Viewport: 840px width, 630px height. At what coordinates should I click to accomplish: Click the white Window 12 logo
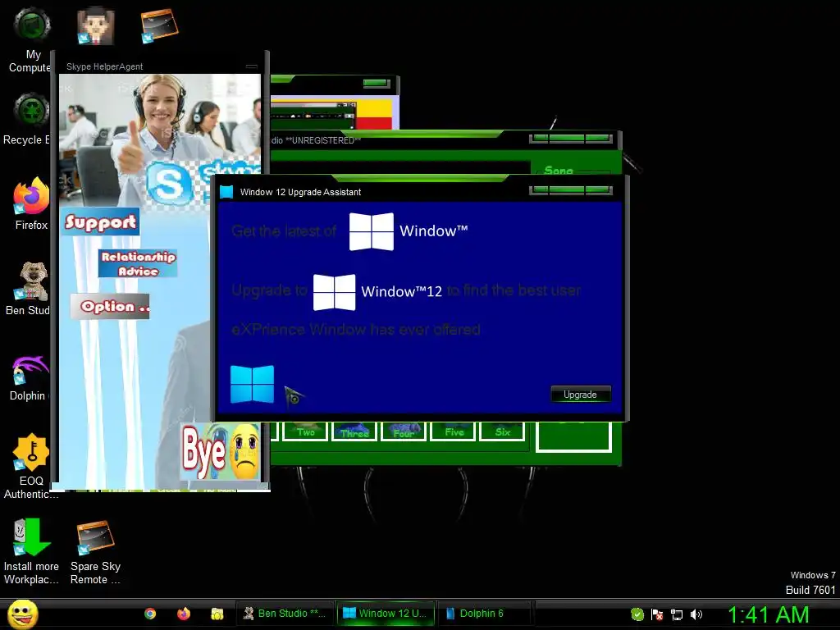[x=335, y=292]
